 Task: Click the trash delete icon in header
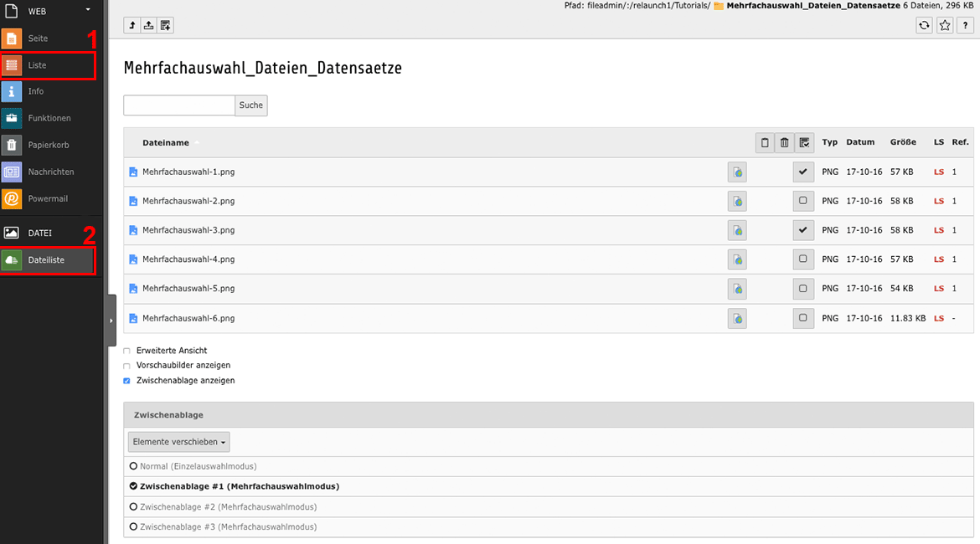[784, 143]
